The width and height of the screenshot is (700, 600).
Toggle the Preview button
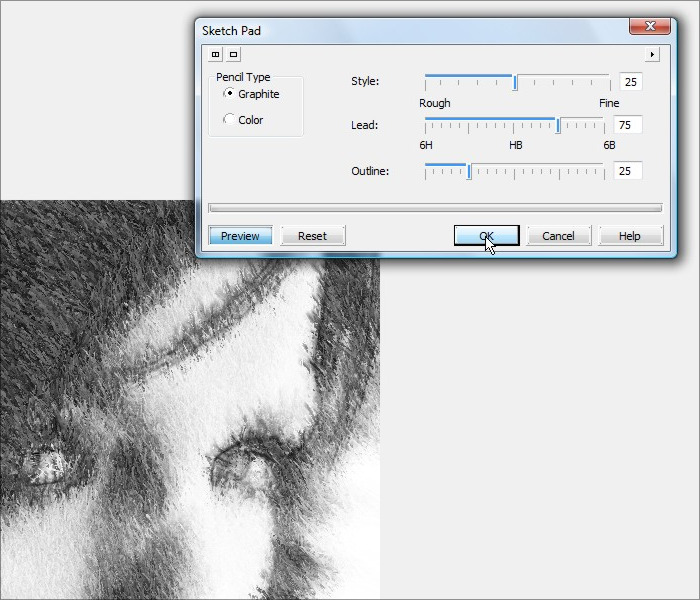[x=240, y=236]
